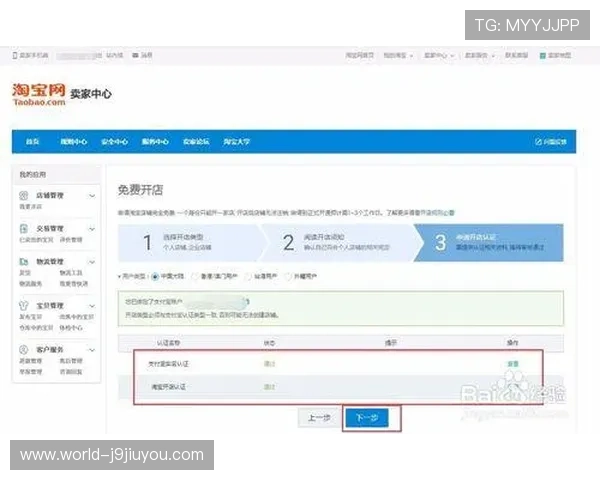Open the 卖家服务 top dropdown

click(479, 56)
